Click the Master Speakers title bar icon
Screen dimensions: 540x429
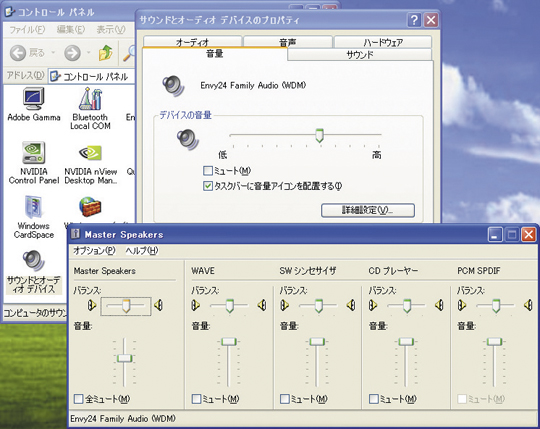click(x=75, y=234)
